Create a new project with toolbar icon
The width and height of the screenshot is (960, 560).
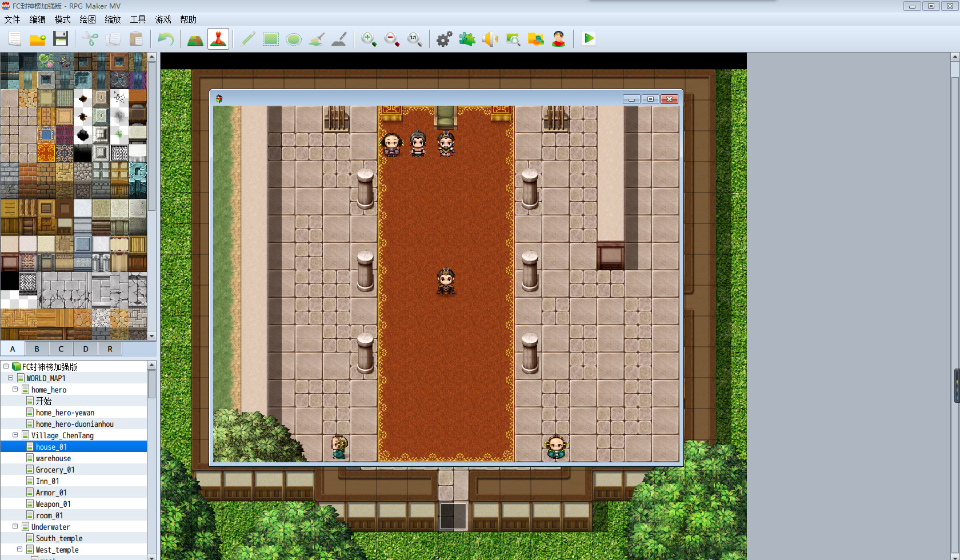[15, 39]
